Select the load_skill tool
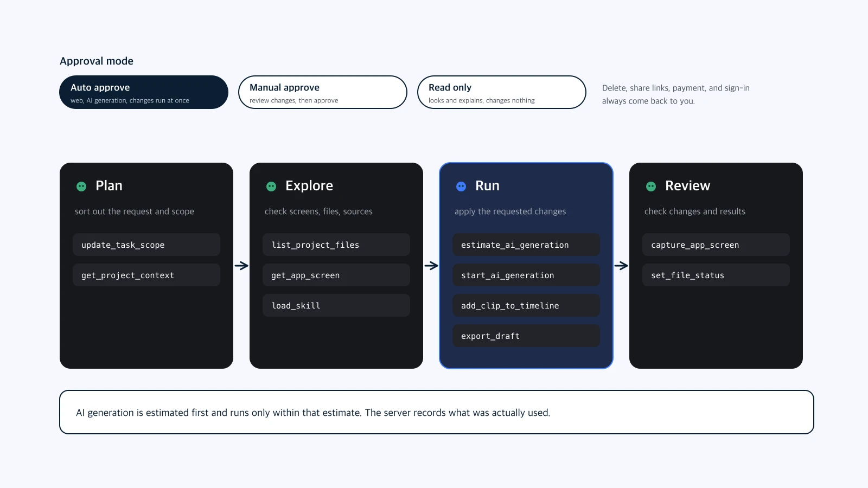This screenshot has height=488, width=868. (x=336, y=305)
